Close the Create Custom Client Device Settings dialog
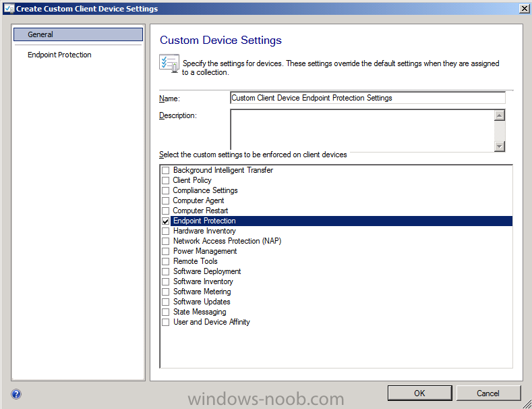532x409 pixels. 525,9
